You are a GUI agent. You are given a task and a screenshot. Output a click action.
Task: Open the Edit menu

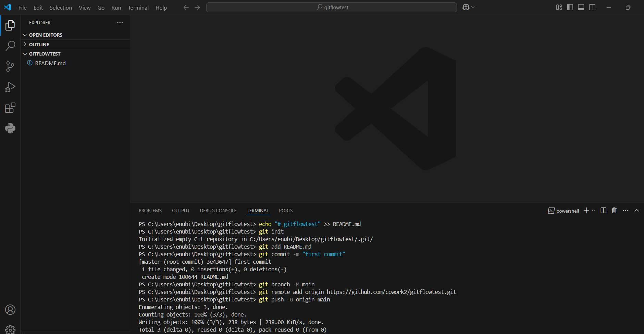[x=38, y=8]
